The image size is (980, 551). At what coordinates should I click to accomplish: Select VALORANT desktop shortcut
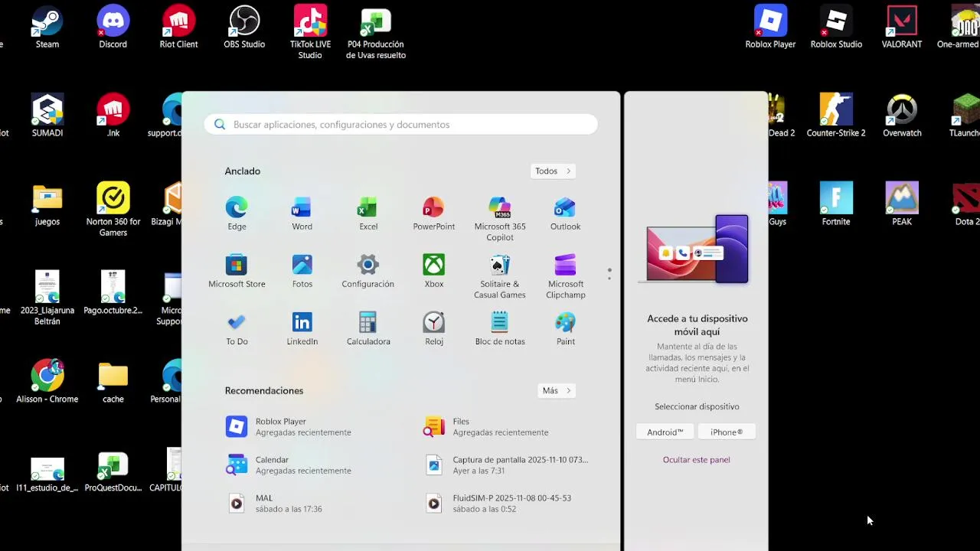pos(902,28)
